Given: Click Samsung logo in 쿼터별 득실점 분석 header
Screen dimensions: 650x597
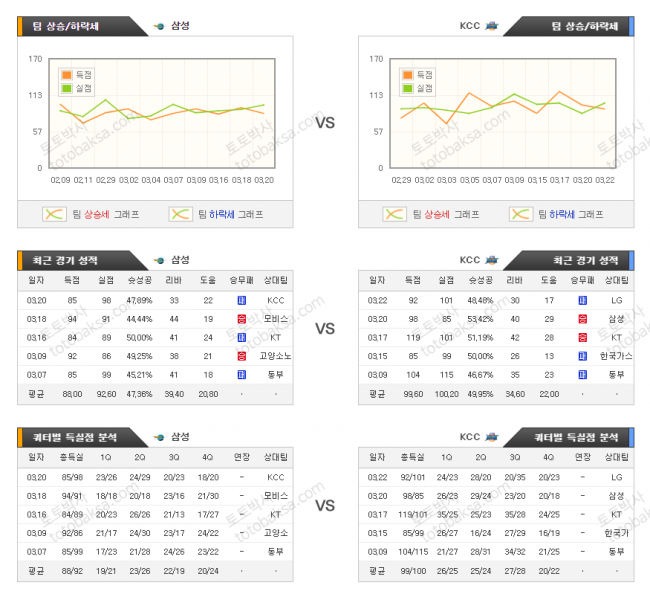Looking at the screenshot, I should [x=160, y=437].
